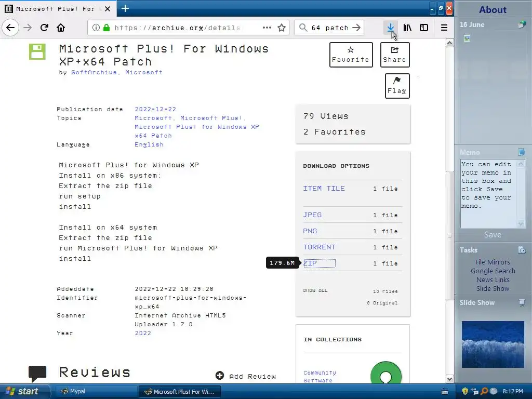Viewport: 532px width, 399px height.
Task: Add a review
Action: [246, 376]
